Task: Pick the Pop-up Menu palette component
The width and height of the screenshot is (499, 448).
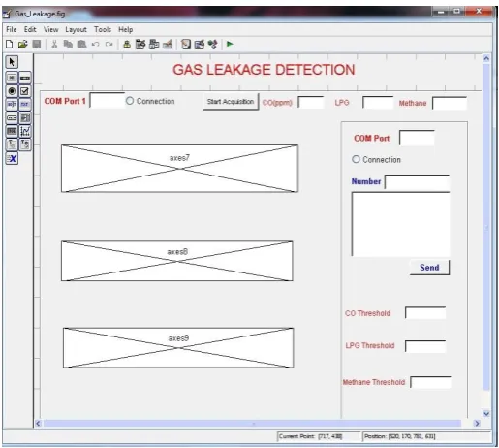Action: click(12, 118)
